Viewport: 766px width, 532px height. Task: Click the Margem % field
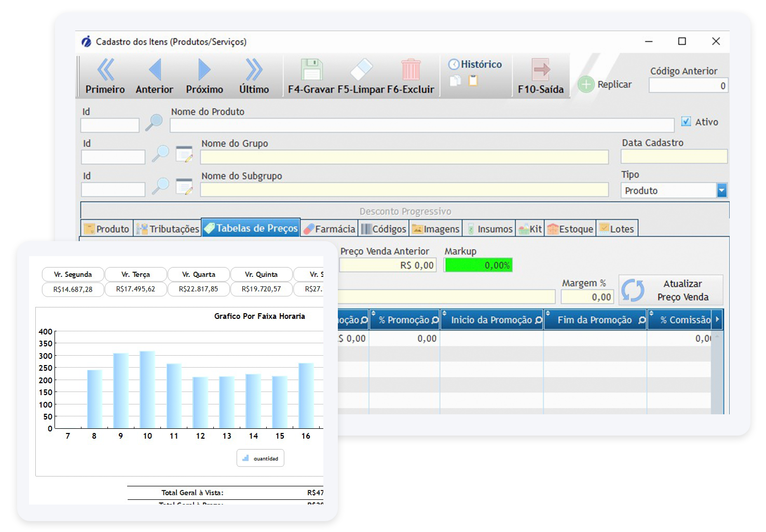tap(587, 297)
